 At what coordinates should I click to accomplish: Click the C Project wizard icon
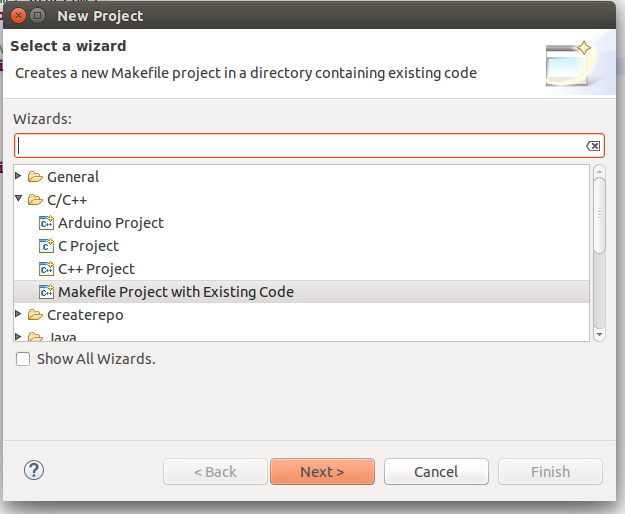click(46, 246)
